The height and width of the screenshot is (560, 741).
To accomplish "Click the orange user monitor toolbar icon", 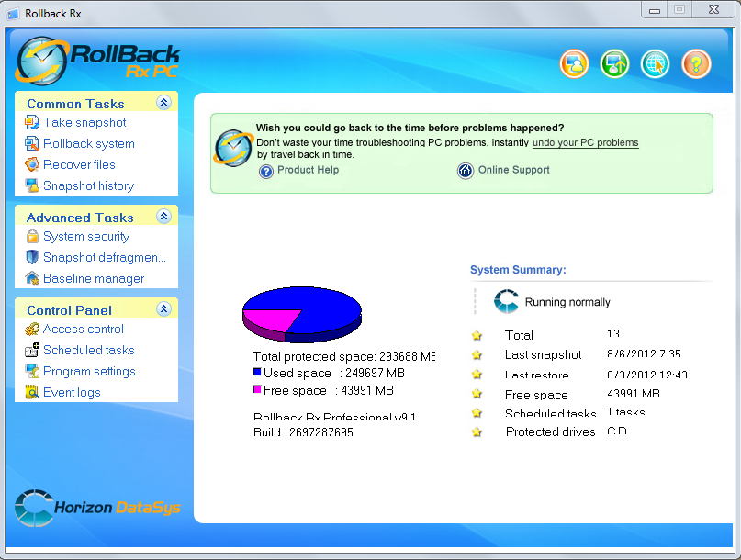I will coord(574,63).
